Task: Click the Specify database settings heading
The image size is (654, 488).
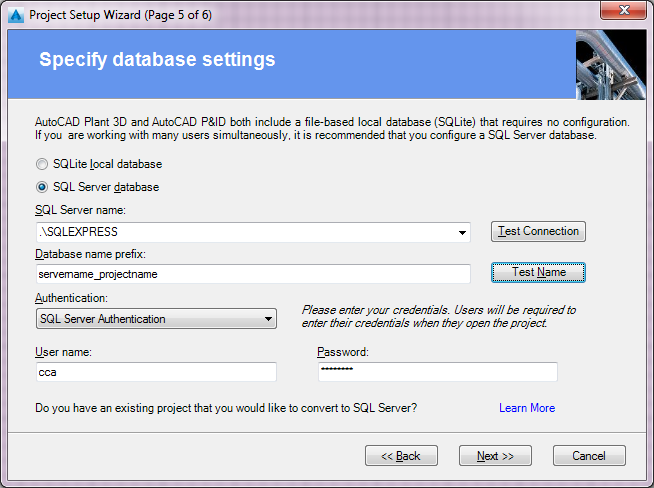Action: pyautogui.click(x=157, y=60)
